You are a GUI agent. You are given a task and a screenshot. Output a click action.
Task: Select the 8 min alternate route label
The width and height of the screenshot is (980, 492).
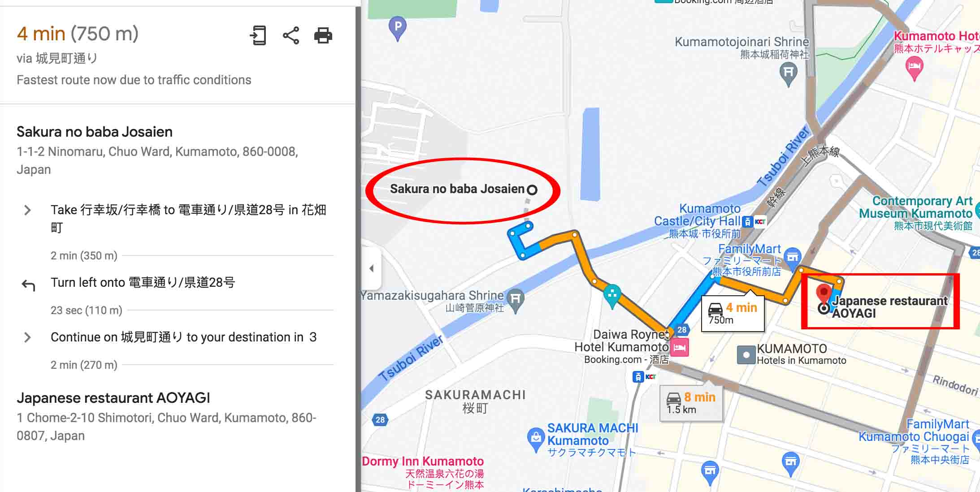[x=691, y=402]
